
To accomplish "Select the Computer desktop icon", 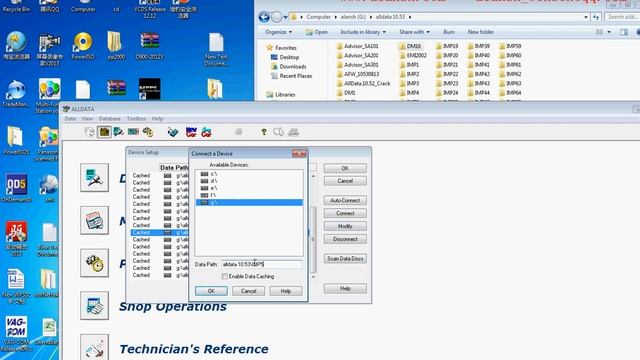I will [x=83, y=6].
